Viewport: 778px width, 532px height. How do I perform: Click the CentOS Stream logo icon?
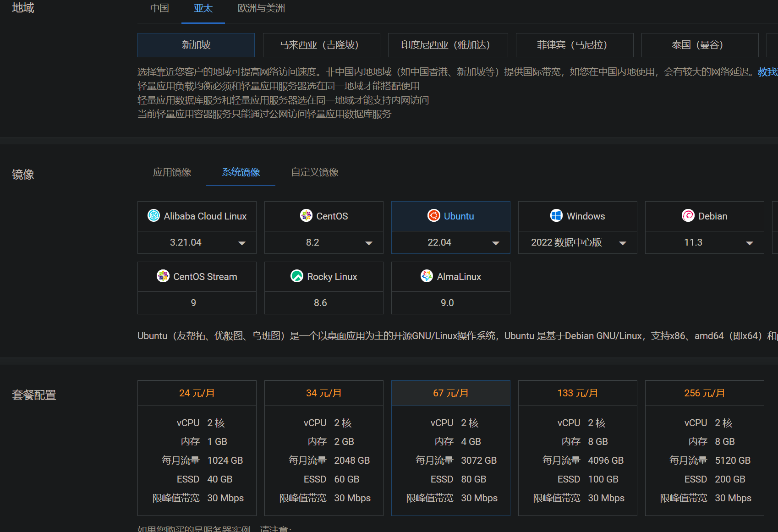click(163, 276)
